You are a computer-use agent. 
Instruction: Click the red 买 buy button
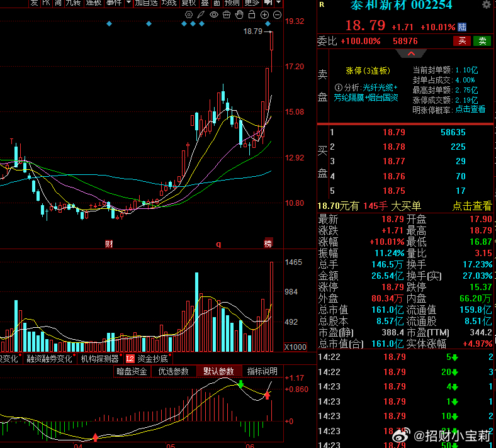(x=462, y=41)
